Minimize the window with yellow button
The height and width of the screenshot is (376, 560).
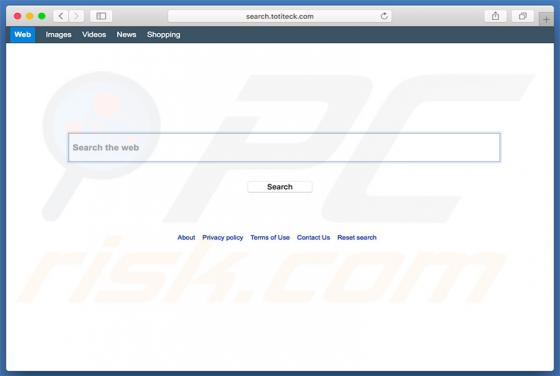pyautogui.click(x=30, y=16)
